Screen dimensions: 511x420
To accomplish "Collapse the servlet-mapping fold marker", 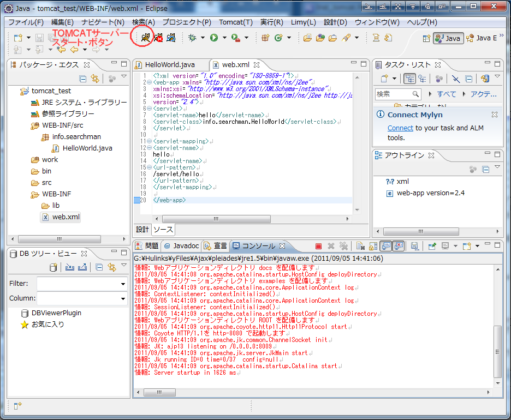I will [x=149, y=141].
